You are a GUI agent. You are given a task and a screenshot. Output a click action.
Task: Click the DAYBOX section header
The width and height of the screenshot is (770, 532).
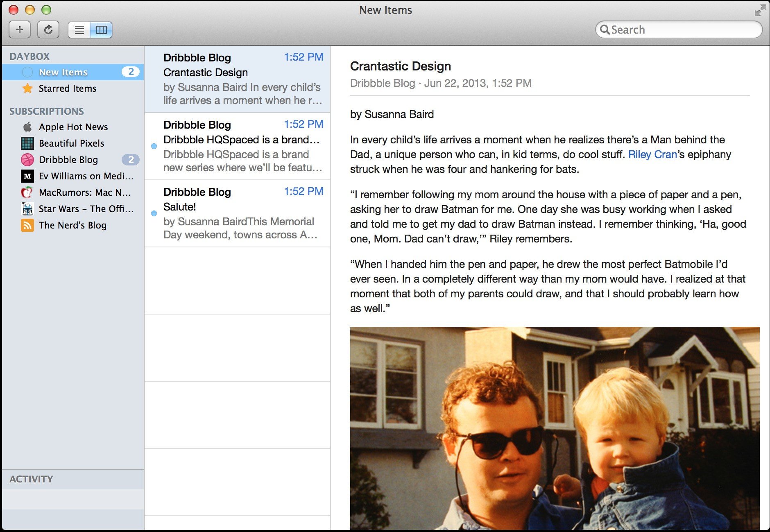pyautogui.click(x=29, y=57)
